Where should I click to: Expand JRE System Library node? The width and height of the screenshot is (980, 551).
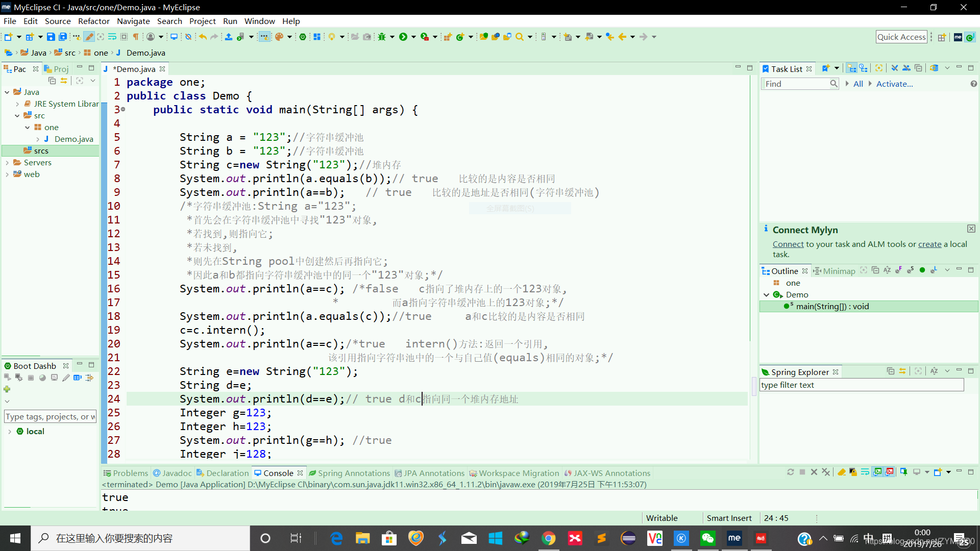17,104
